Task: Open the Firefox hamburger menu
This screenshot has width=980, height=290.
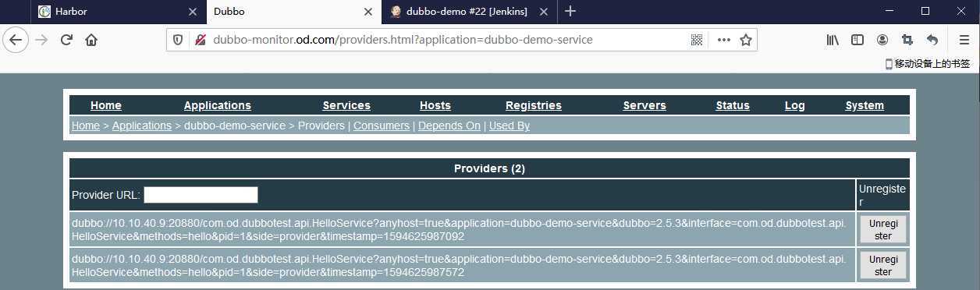Action: (964, 40)
